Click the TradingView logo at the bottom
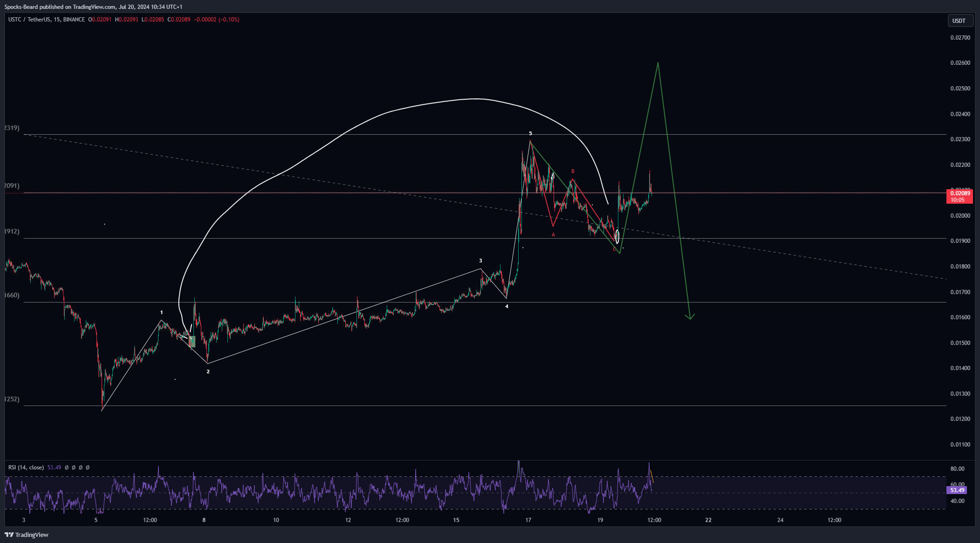 pos(27,535)
